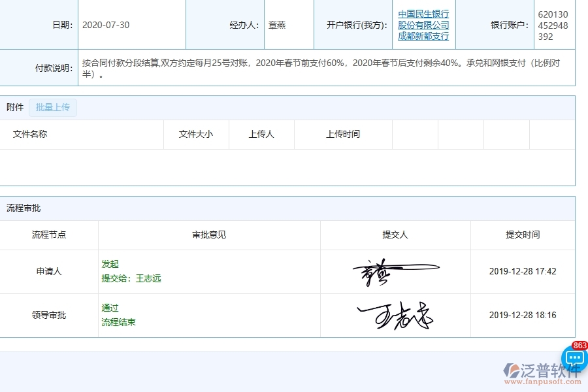Image resolution: width=588 pixels, height=392 pixels.
Task: View the 领导审批 signature thumbnail
Action: point(395,315)
